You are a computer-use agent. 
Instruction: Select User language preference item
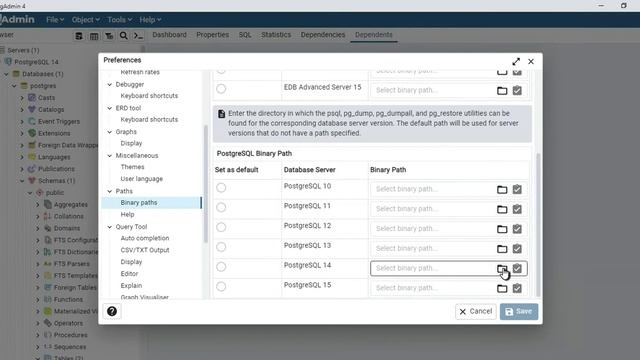coord(142,179)
